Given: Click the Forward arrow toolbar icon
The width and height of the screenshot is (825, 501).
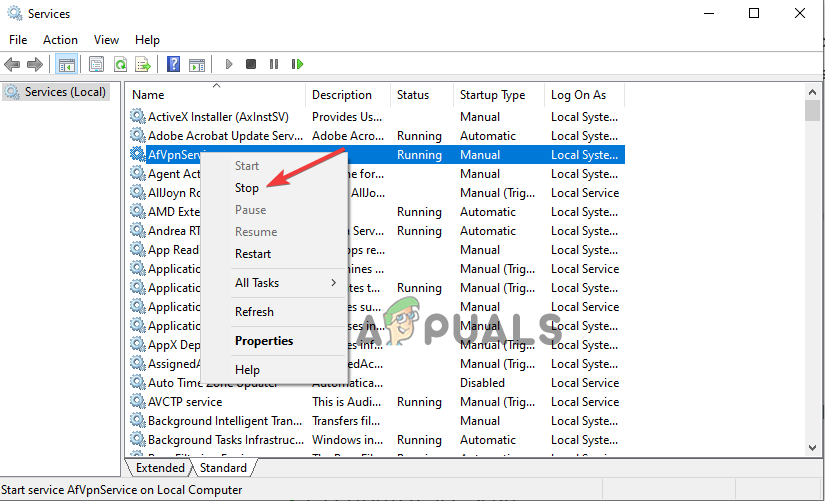Looking at the screenshot, I should point(35,64).
